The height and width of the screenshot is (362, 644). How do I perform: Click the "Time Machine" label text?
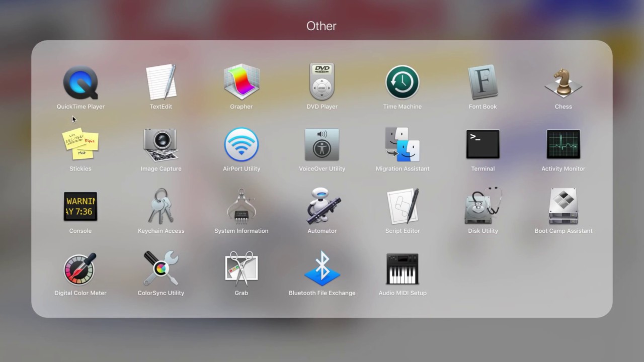pyautogui.click(x=403, y=107)
